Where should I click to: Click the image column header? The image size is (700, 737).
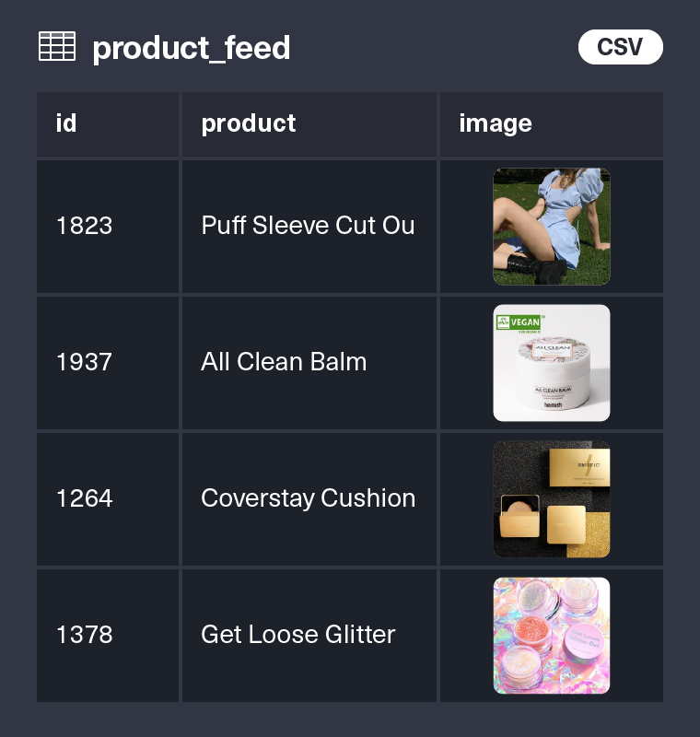pos(496,123)
